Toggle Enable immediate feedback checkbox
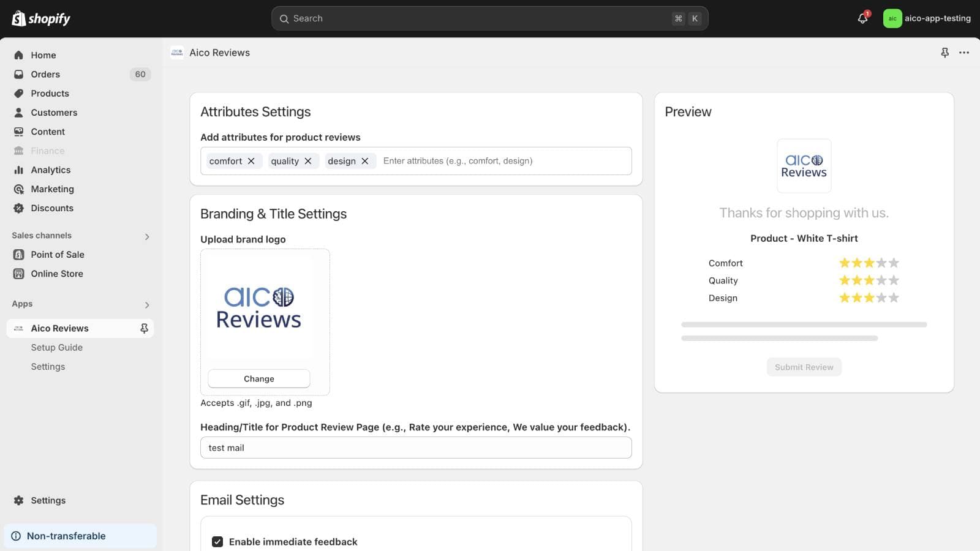 [x=217, y=542]
